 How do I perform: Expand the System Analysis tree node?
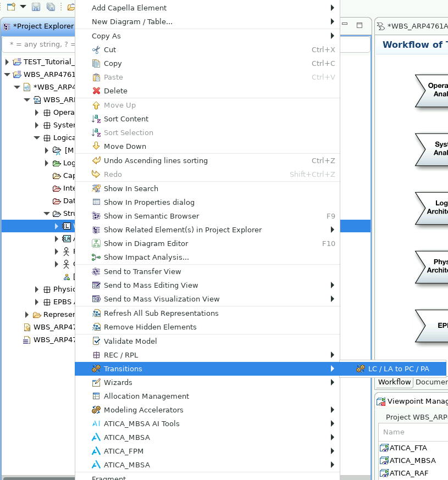click(37, 125)
